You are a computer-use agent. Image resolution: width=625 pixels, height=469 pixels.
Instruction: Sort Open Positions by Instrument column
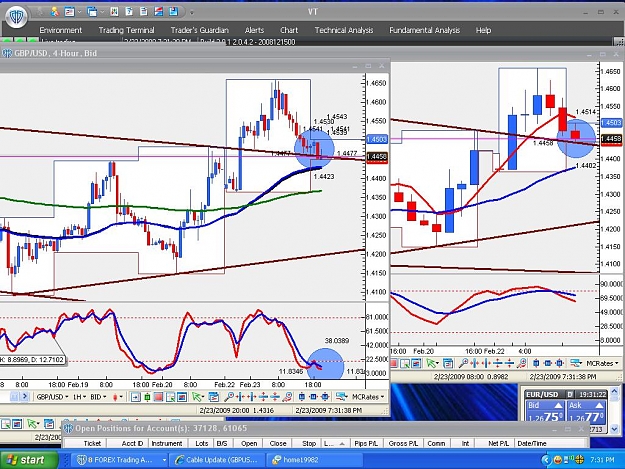tap(167, 443)
